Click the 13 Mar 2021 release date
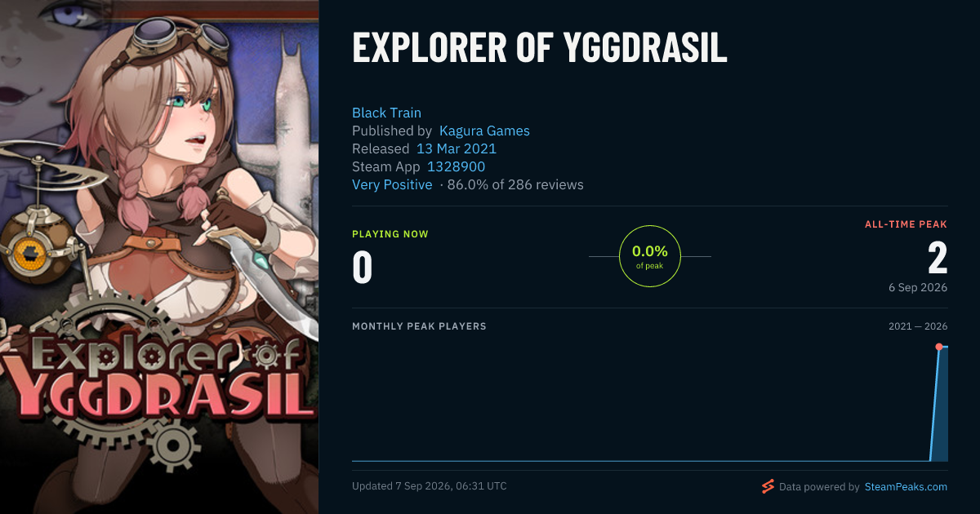980x514 pixels. click(x=457, y=148)
